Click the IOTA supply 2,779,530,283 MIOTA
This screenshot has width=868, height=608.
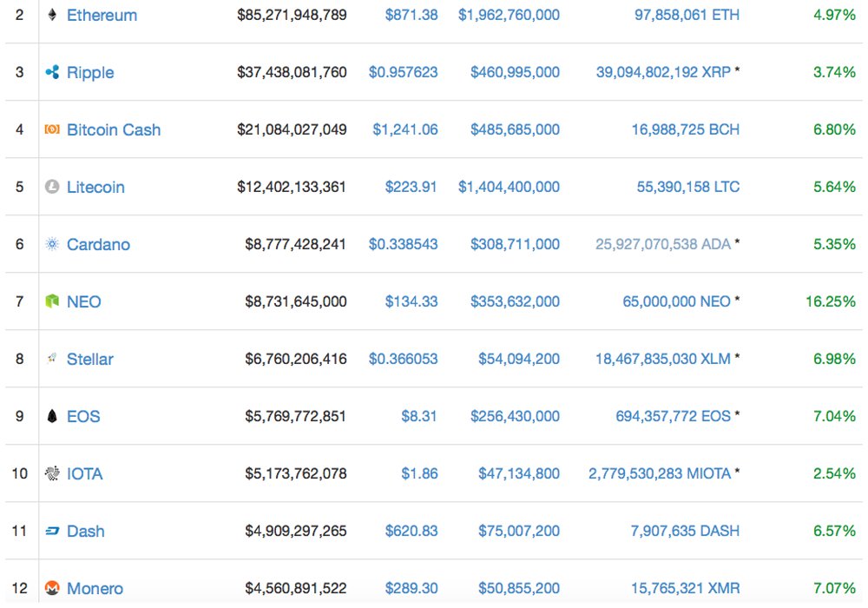click(660, 473)
